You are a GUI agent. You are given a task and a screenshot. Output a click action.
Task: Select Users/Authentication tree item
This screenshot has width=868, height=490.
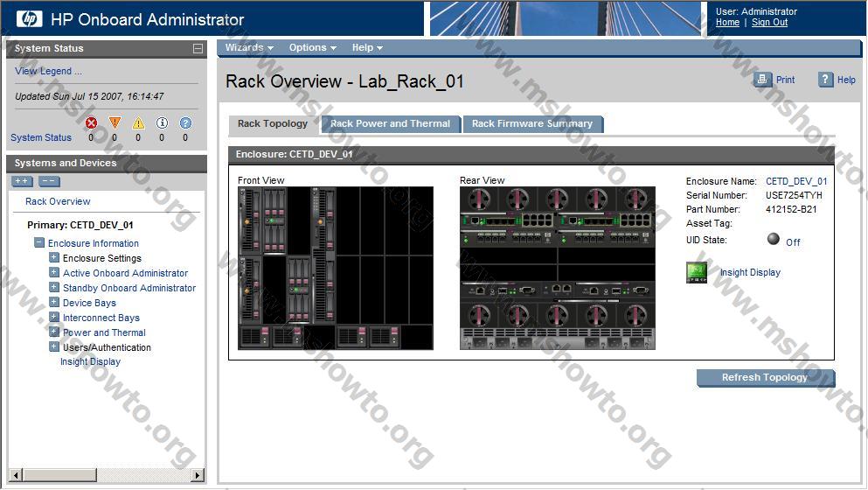coord(107,347)
